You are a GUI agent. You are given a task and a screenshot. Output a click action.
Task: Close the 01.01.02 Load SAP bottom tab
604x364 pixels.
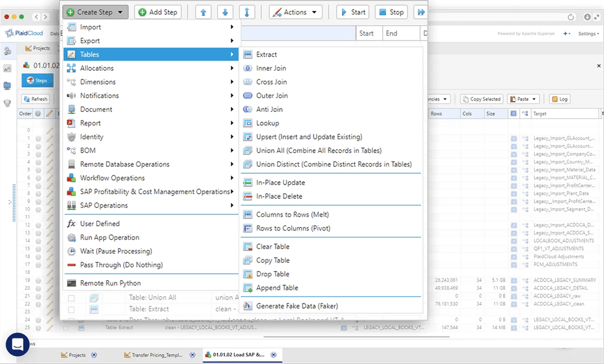pos(273,355)
